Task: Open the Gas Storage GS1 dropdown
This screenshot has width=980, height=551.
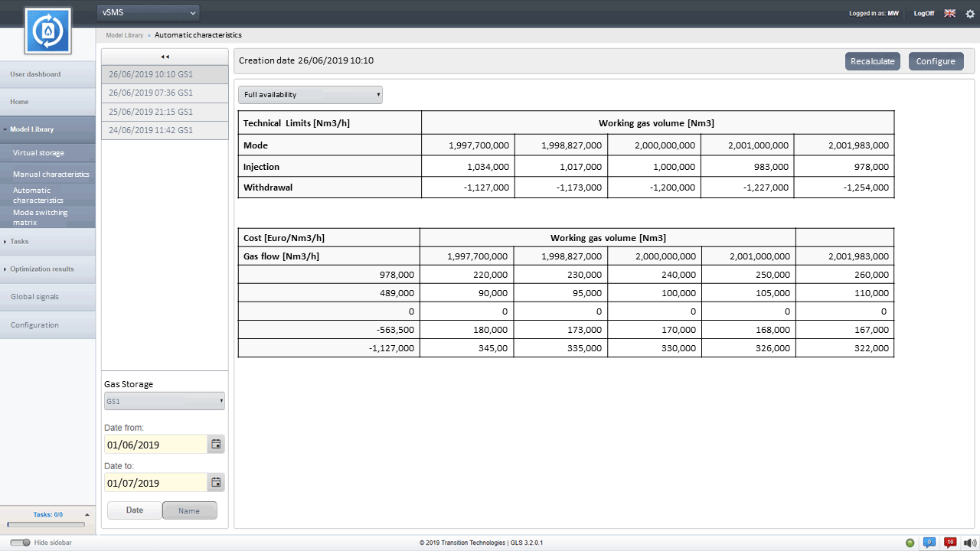Action: point(165,401)
